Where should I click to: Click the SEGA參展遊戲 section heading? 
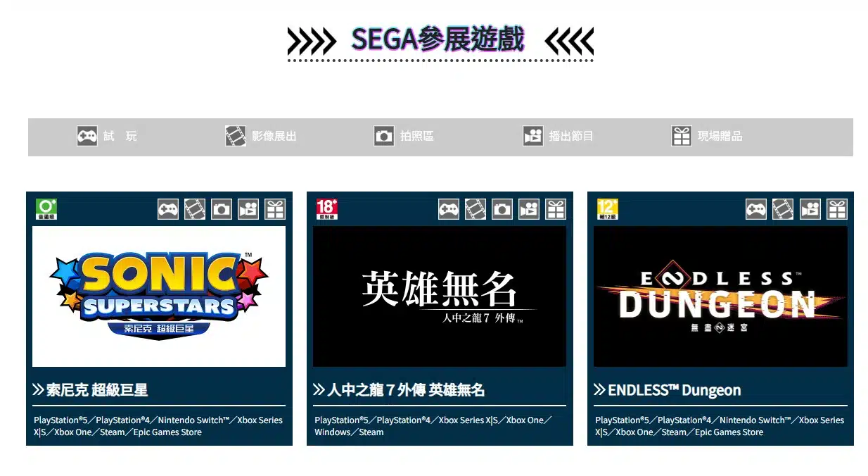pos(438,40)
